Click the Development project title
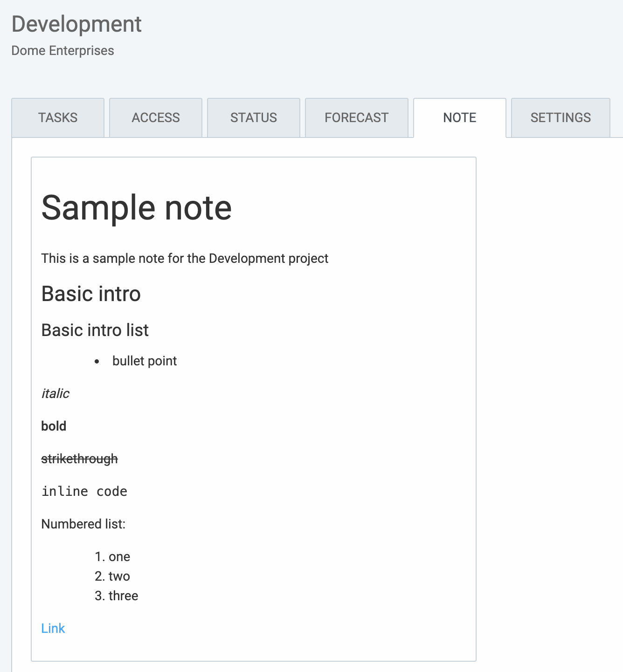The image size is (623, 672). [76, 24]
